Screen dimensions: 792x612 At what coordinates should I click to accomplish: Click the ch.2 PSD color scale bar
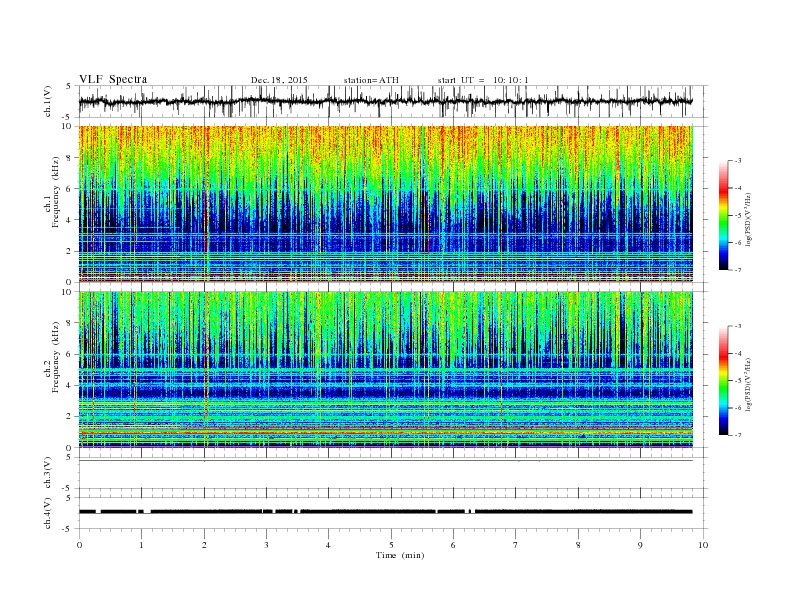tap(723, 381)
